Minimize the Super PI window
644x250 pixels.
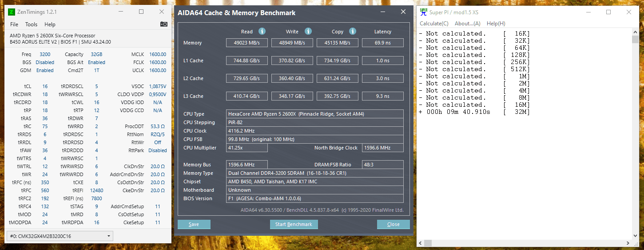[x=588, y=12]
